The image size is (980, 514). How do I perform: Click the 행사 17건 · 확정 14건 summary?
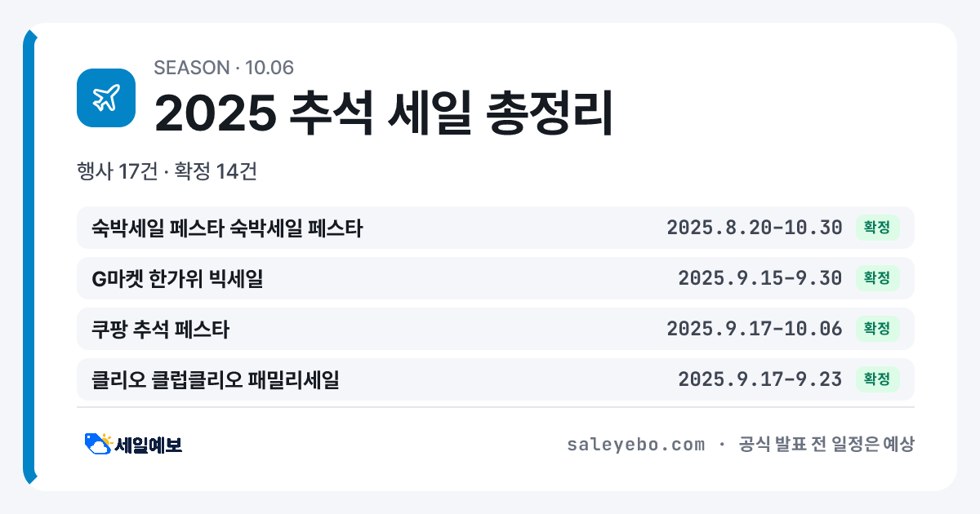pyautogui.click(x=167, y=171)
